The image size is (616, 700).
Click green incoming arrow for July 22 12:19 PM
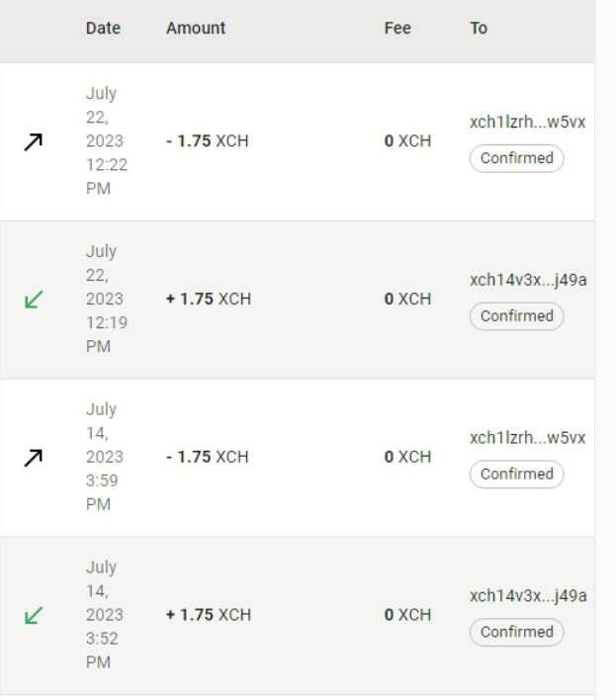coord(34,300)
